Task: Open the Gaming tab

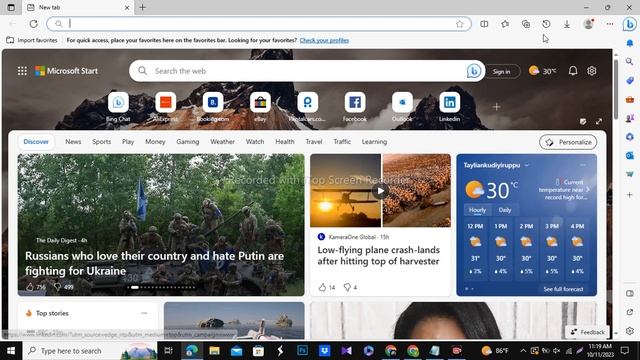Action: [x=188, y=142]
